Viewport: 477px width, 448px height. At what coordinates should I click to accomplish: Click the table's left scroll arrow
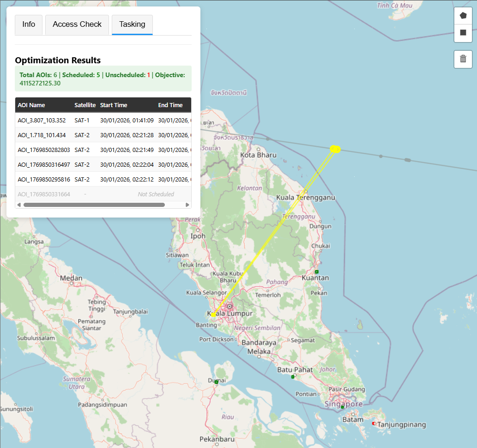click(19, 205)
